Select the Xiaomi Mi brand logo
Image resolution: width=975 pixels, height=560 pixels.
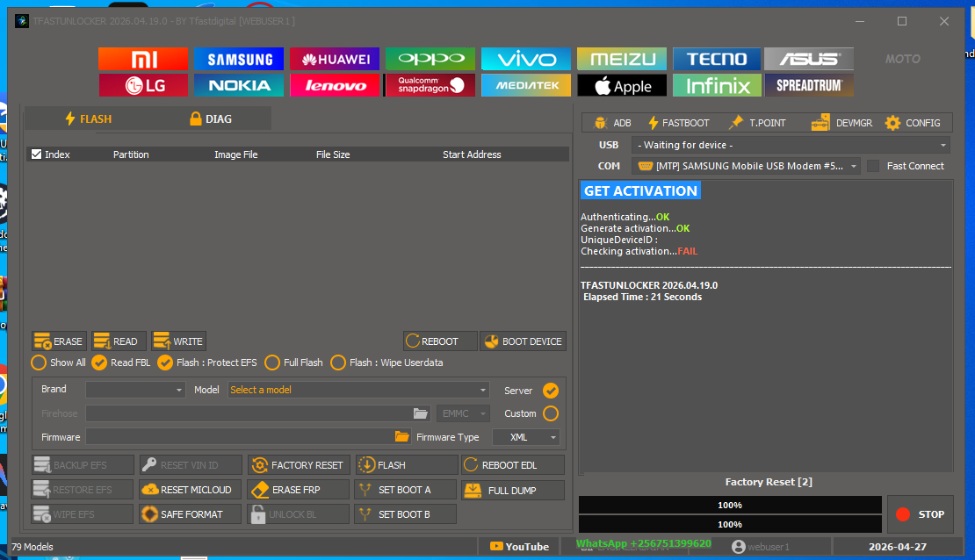coord(143,59)
